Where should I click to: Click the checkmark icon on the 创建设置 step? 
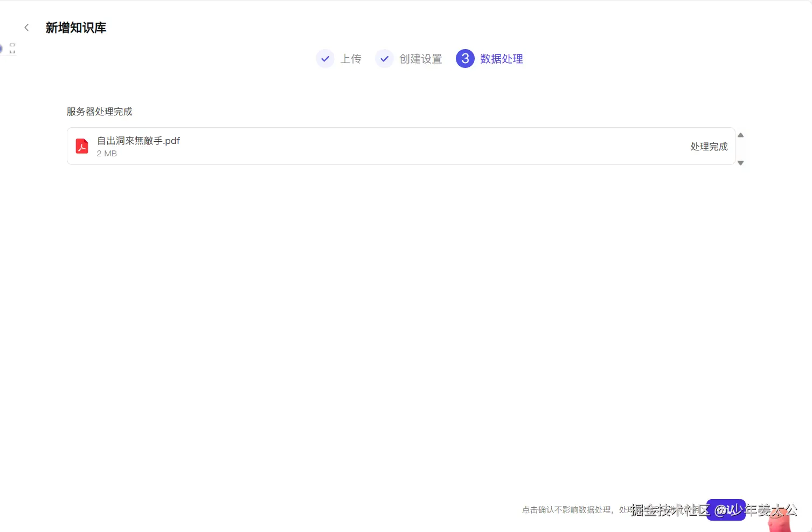[384, 59]
